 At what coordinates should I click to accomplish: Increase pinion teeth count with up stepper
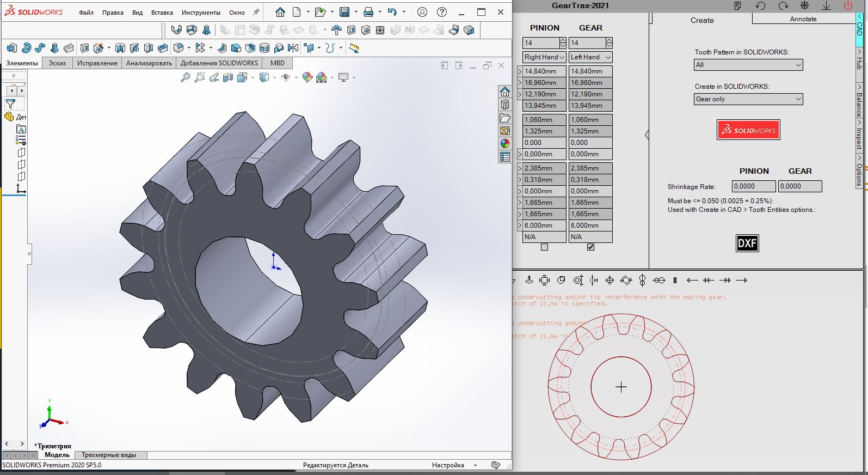tap(563, 40)
